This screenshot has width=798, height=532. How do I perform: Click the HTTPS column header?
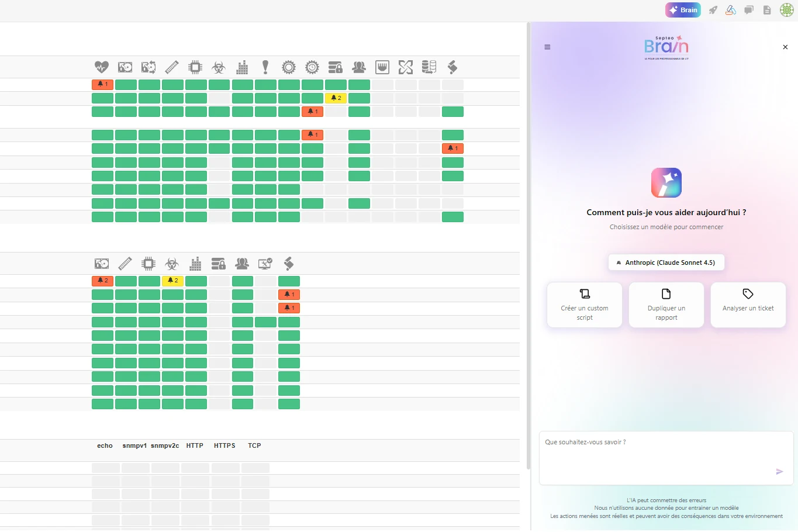click(224, 445)
